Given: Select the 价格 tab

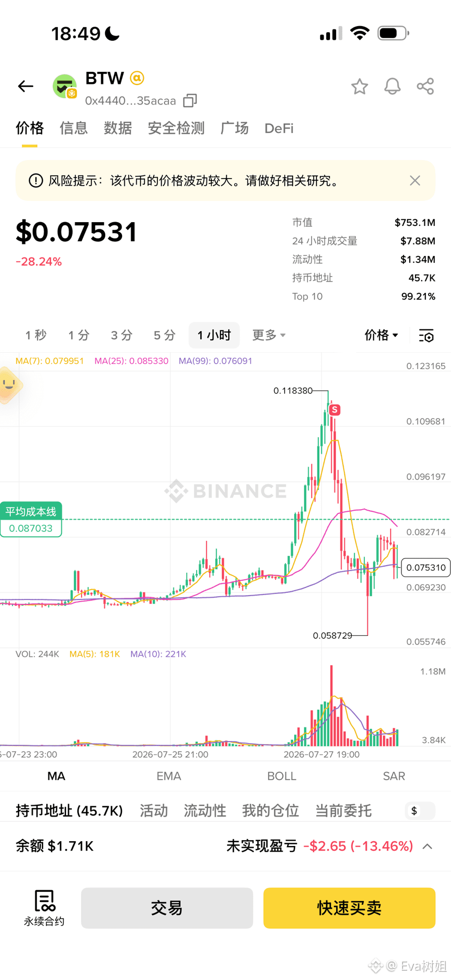Looking at the screenshot, I should 29,128.
